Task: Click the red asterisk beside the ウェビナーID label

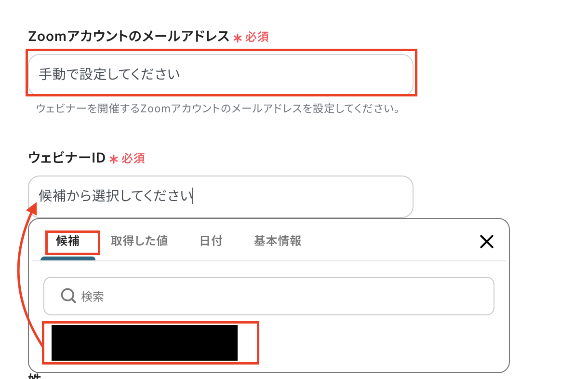Action: (x=114, y=159)
